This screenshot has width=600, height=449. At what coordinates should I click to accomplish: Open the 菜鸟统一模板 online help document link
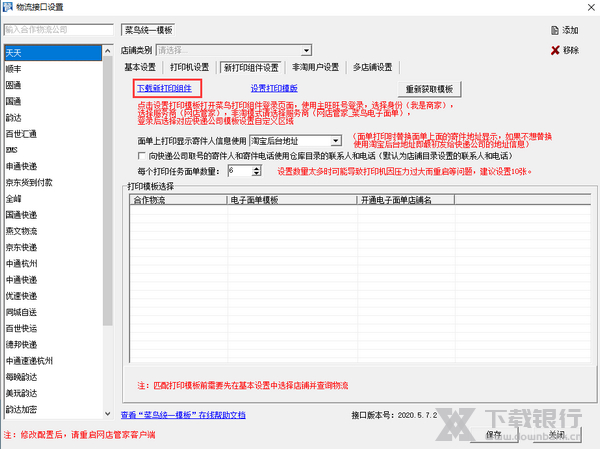click(183, 415)
